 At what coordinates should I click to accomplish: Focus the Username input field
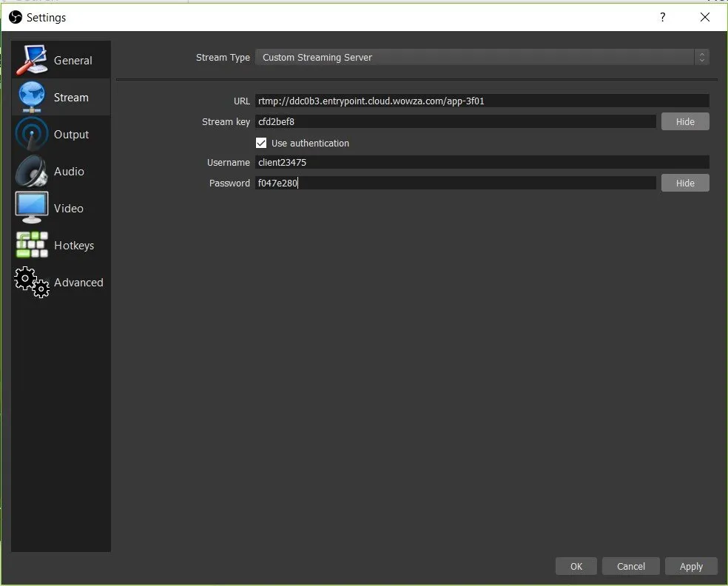click(482, 162)
